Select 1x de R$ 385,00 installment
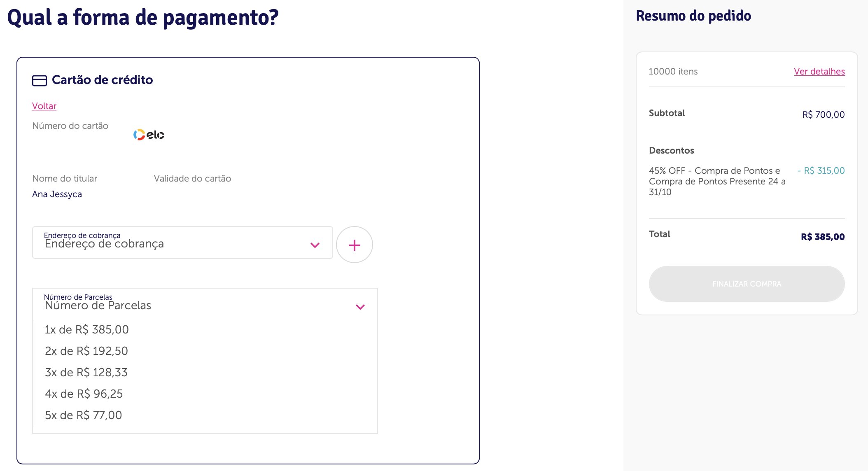868x471 pixels. 205,329
